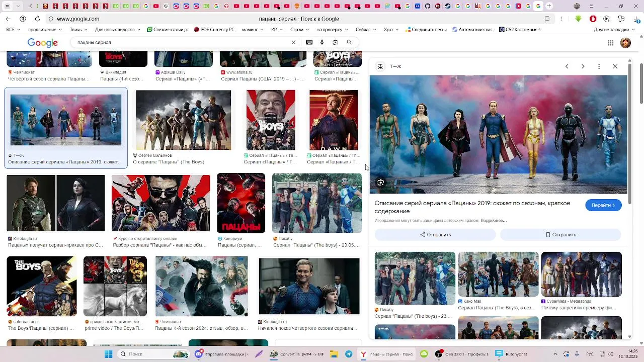This screenshot has width=644, height=362.
Task: Open CS2 Кастомные bookmark
Action: tap(520, 30)
